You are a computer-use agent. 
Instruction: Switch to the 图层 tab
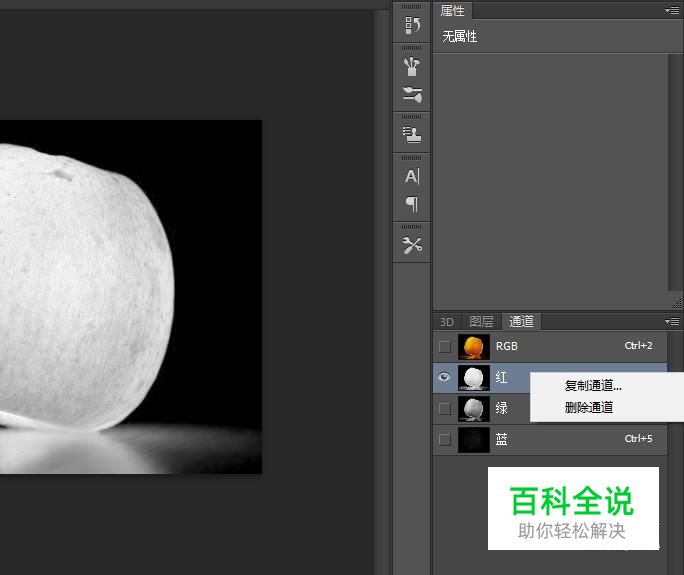pyautogui.click(x=481, y=322)
